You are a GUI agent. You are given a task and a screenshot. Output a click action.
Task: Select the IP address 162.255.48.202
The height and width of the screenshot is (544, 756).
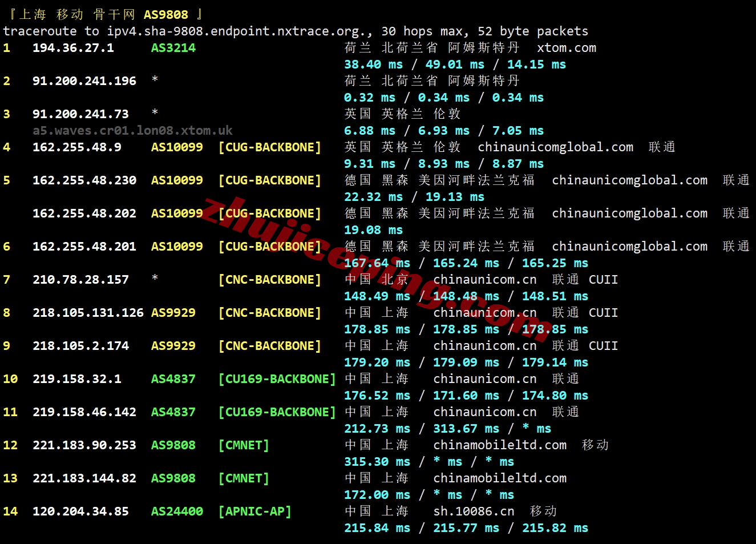point(84,213)
